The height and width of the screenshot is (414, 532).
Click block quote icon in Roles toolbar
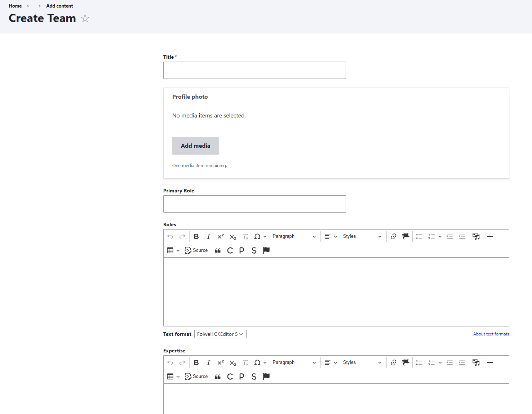click(218, 250)
